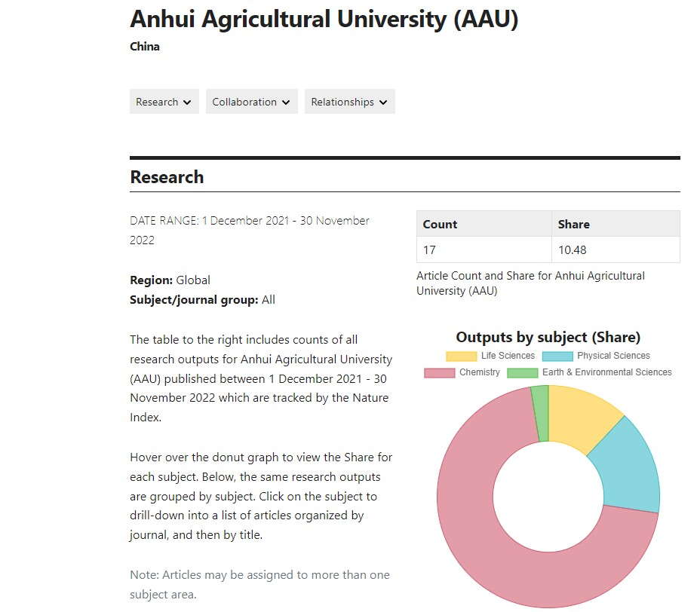Click the Collaboration chevron arrow

285,103
